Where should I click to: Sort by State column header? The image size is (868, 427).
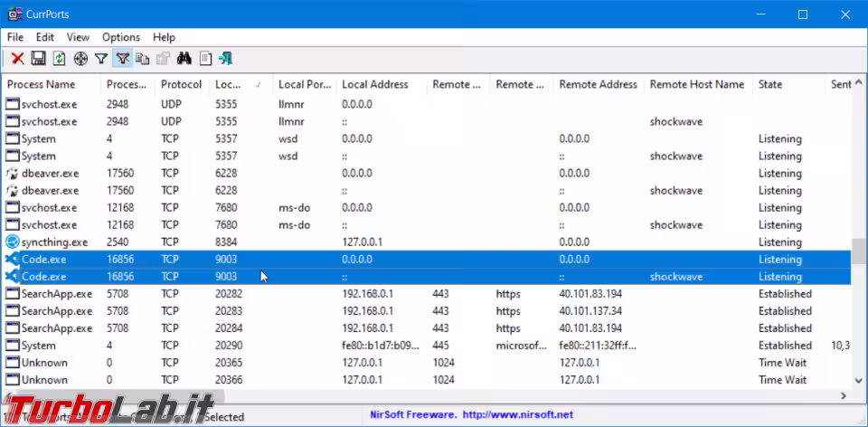point(788,85)
